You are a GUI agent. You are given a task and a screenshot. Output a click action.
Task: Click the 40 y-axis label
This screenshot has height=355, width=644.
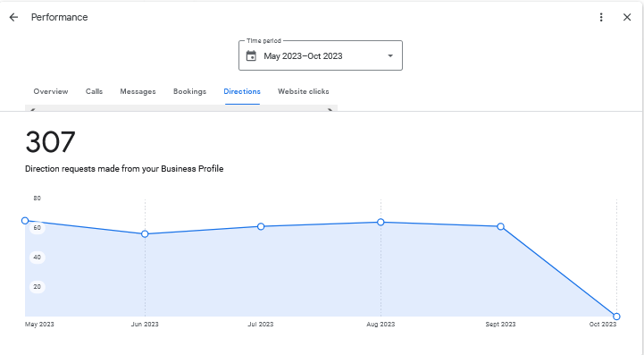(x=38, y=258)
